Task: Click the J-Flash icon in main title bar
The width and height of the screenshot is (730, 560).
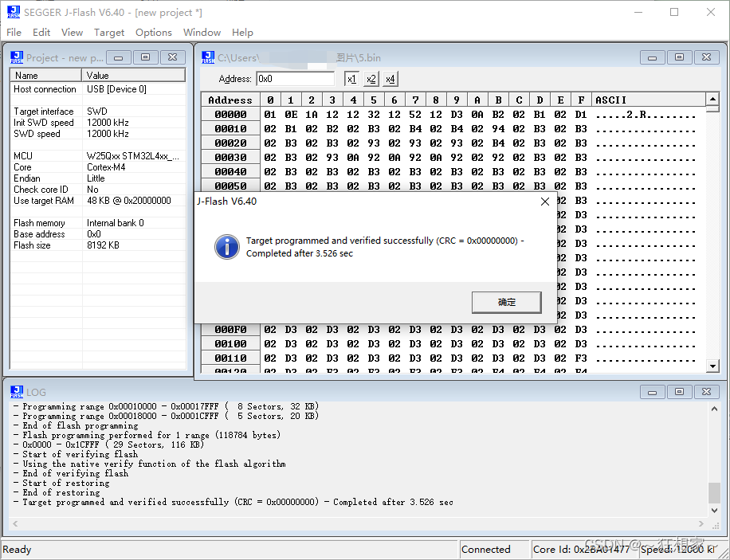Action: 14,13
